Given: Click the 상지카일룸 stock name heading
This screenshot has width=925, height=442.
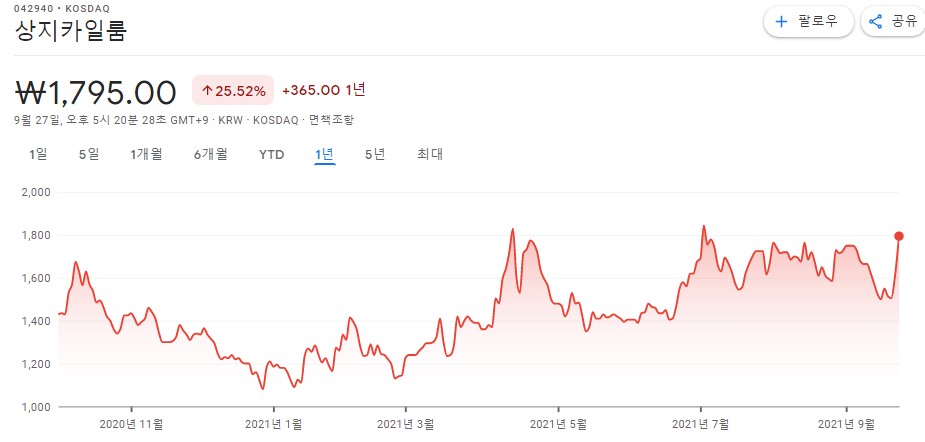Looking at the screenshot, I should coord(70,31).
